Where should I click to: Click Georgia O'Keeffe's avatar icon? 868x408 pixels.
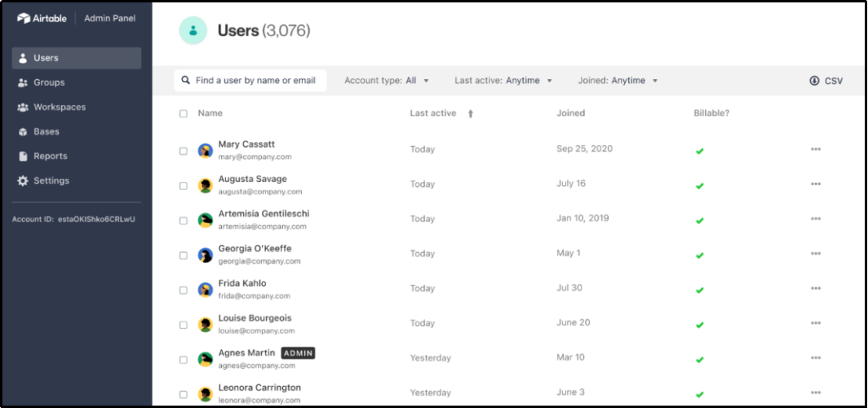tap(206, 255)
